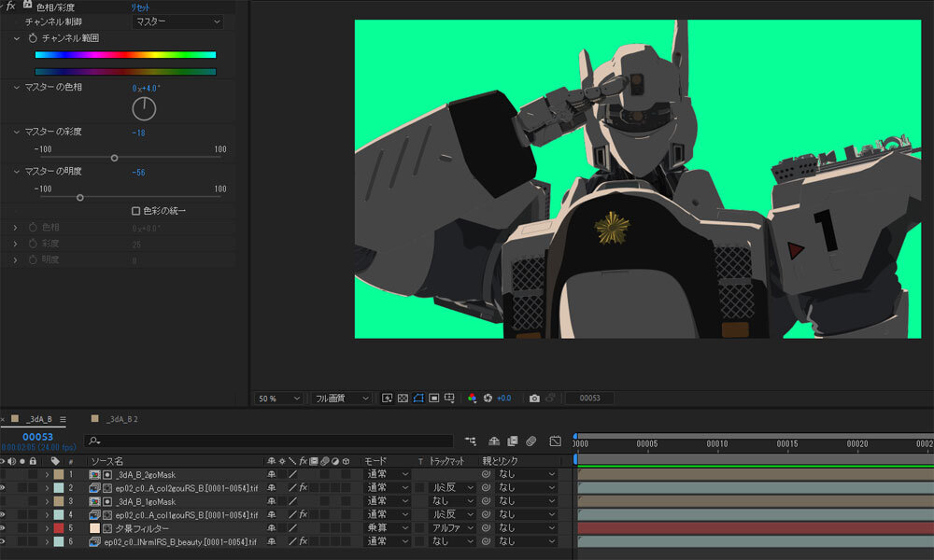Viewport: 934px width, 560px height.
Task: Open the フル画質 resolution dropdown
Action: pos(341,399)
